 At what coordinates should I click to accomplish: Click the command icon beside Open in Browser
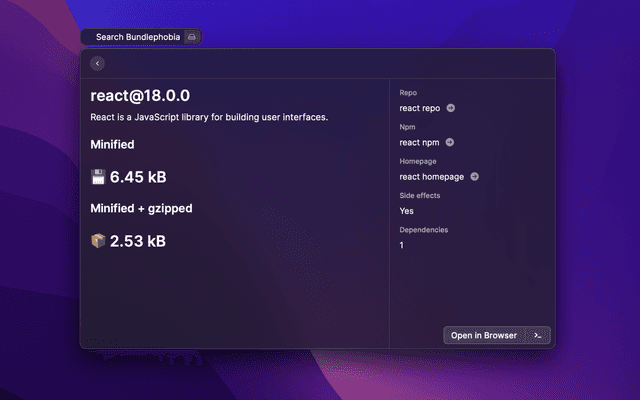coord(537,336)
